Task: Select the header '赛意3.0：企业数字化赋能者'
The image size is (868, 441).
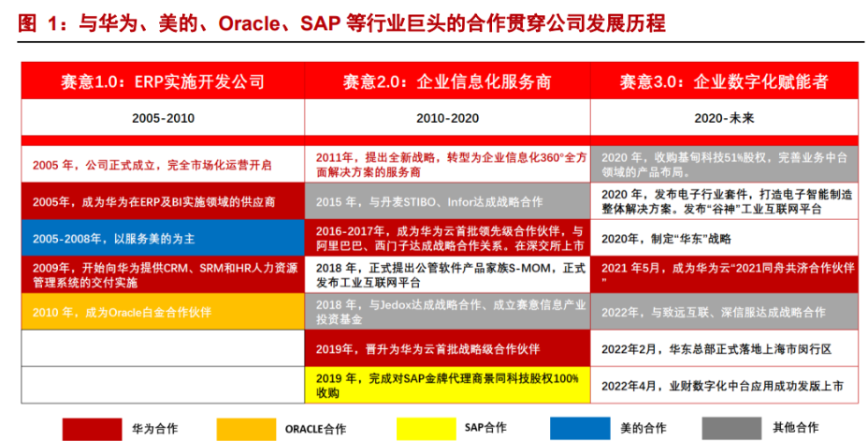Action: (724, 81)
